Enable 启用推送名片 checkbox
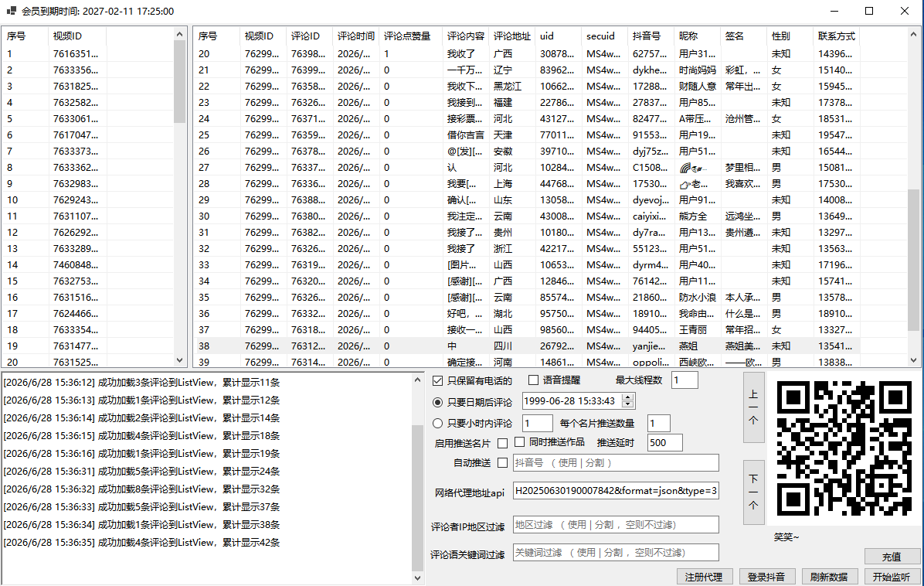The image size is (924, 586). coord(503,443)
